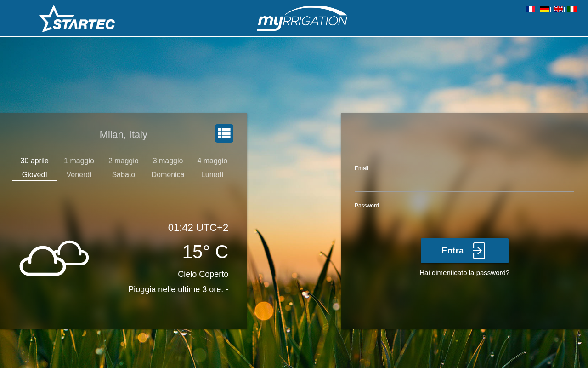This screenshot has width=588, height=368.
Task: Switch language to French flag
Action: pyautogui.click(x=531, y=9)
